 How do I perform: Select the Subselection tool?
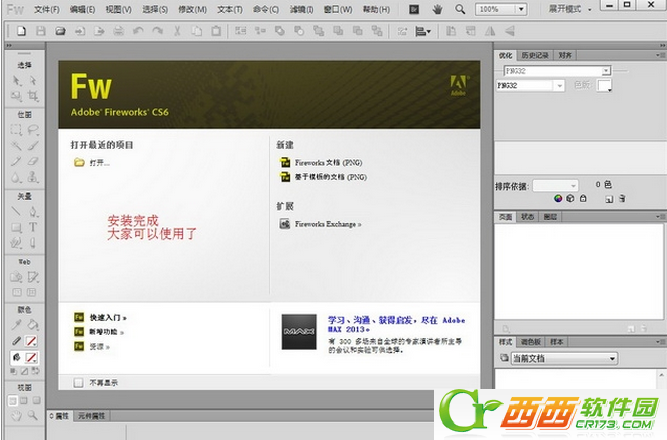[33, 80]
